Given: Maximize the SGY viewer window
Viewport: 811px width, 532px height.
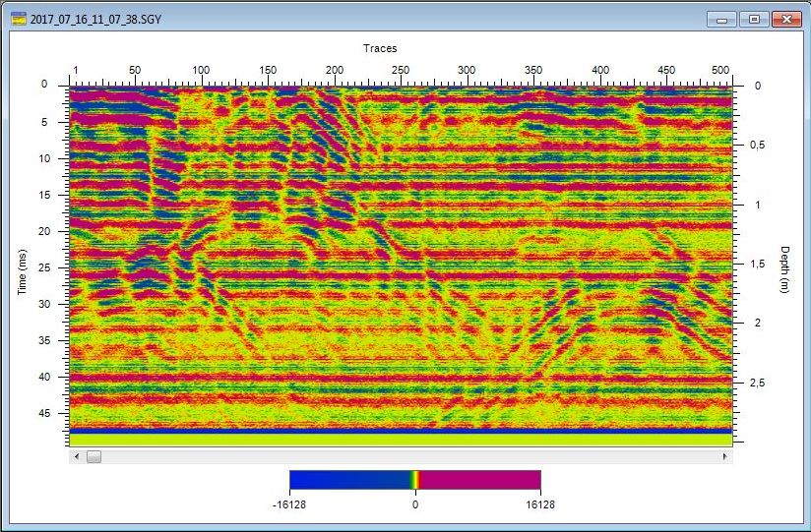Looking at the screenshot, I should (x=754, y=19).
